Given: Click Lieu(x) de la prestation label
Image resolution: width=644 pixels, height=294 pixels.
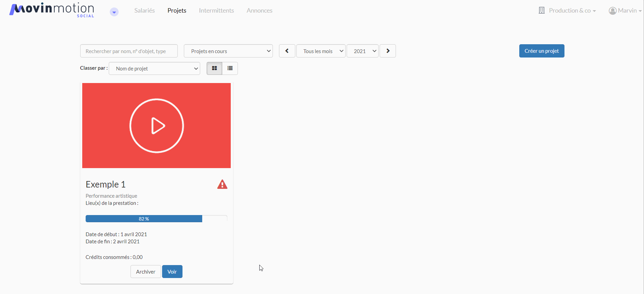Looking at the screenshot, I should tap(112, 203).
